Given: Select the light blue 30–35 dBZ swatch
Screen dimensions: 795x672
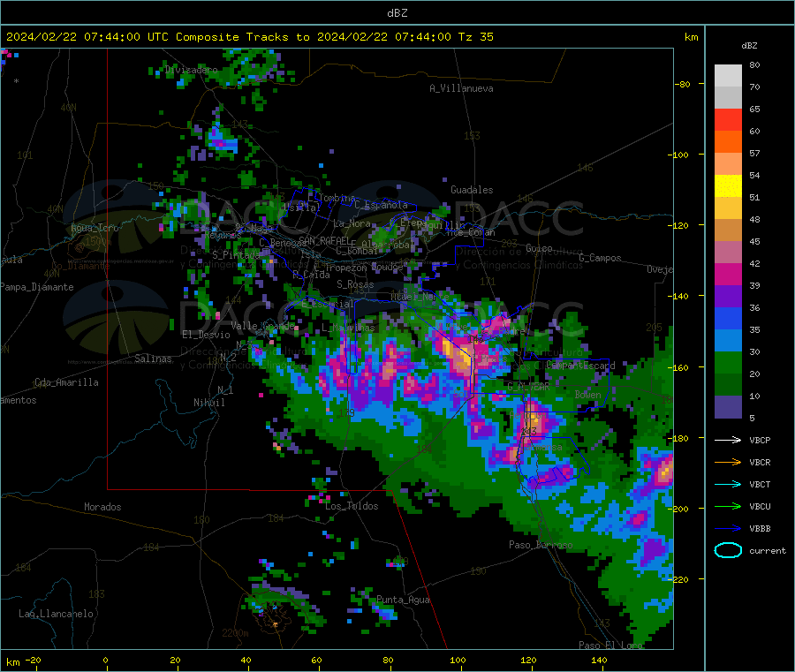Looking at the screenshot, I should tap(728, 341).
